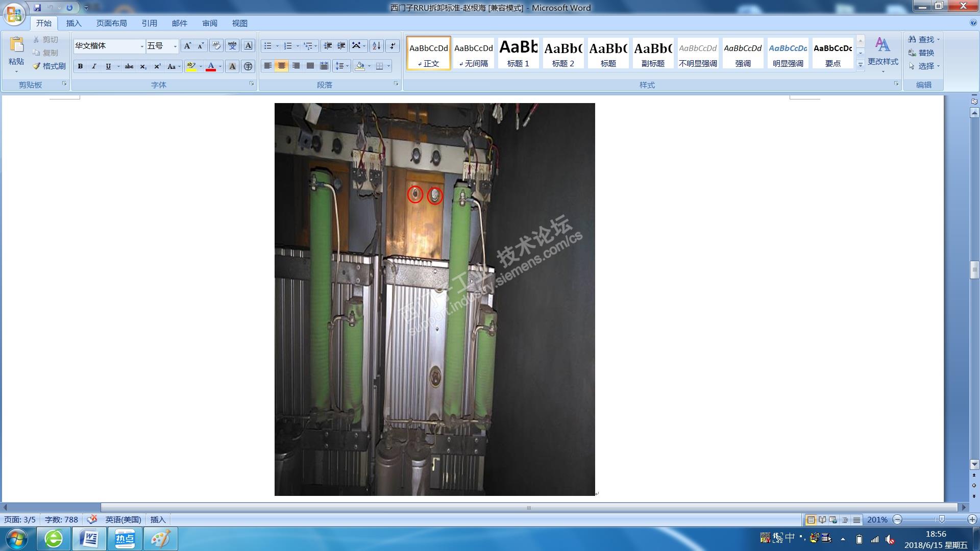Click the Sort paragraphs icon
The image size is (980, 551).
pyautogui.click(x=376, y=46)
